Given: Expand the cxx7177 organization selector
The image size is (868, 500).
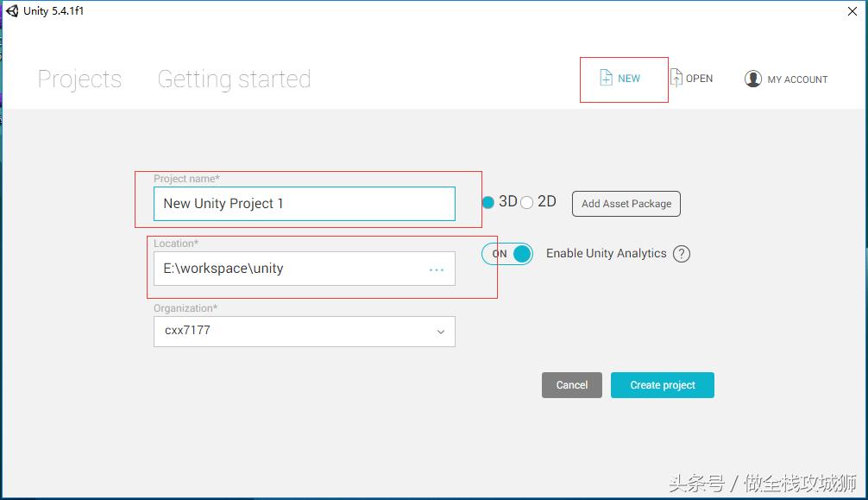Looking at the screenshot, I should tap(440, 332).
